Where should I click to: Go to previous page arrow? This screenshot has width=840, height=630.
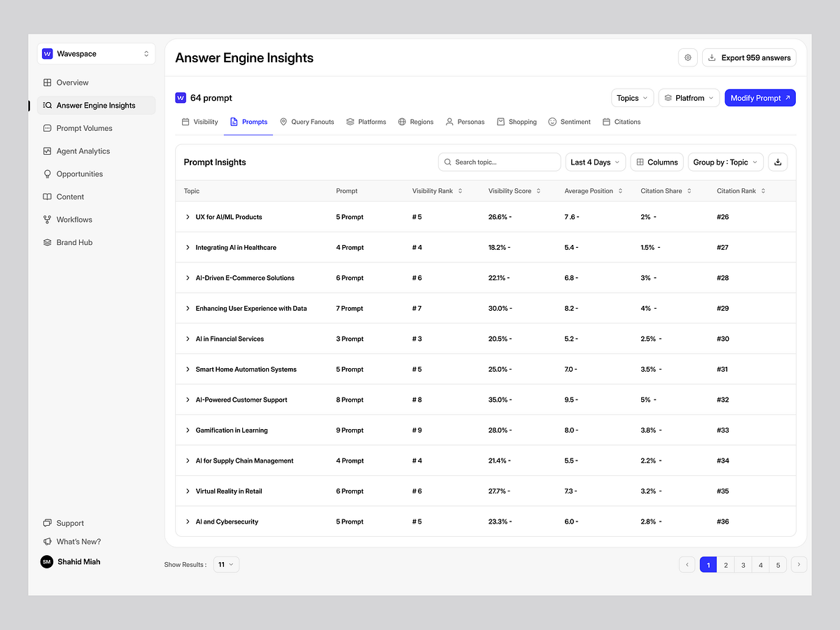[x=687, y=565]
